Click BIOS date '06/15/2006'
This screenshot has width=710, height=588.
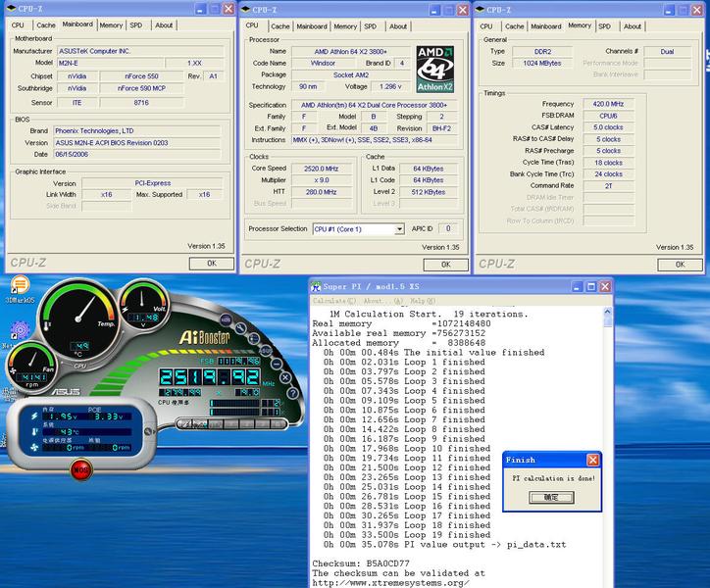click(x=136, y=155)
